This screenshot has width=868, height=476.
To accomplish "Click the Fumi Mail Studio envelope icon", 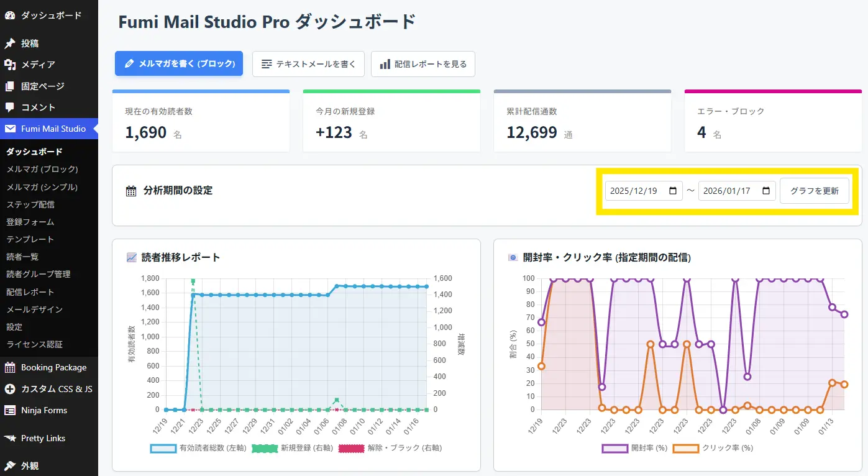I will pos(10,129).
